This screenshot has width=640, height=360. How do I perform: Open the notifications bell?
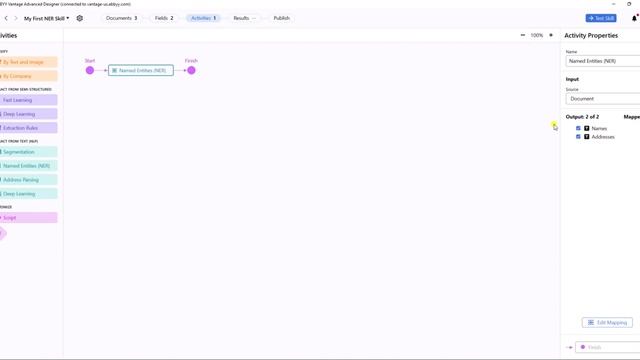[634, 18]
